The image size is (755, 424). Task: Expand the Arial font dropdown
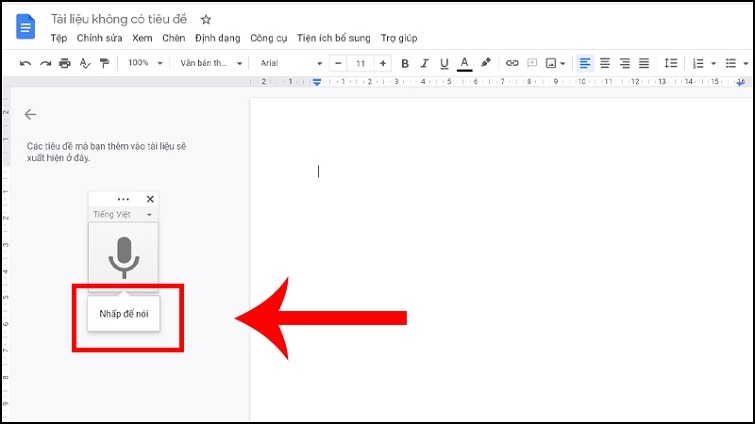290,63
